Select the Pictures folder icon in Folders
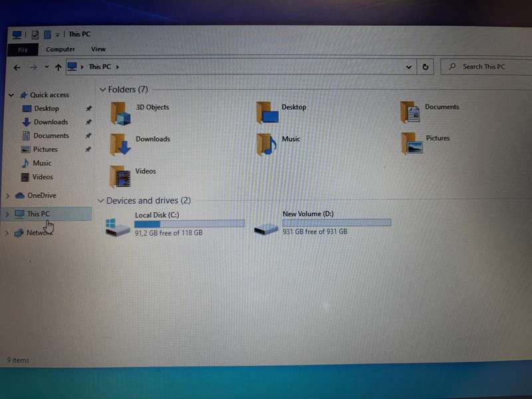Viewport: 532px width, 399px height. (412, 143)
